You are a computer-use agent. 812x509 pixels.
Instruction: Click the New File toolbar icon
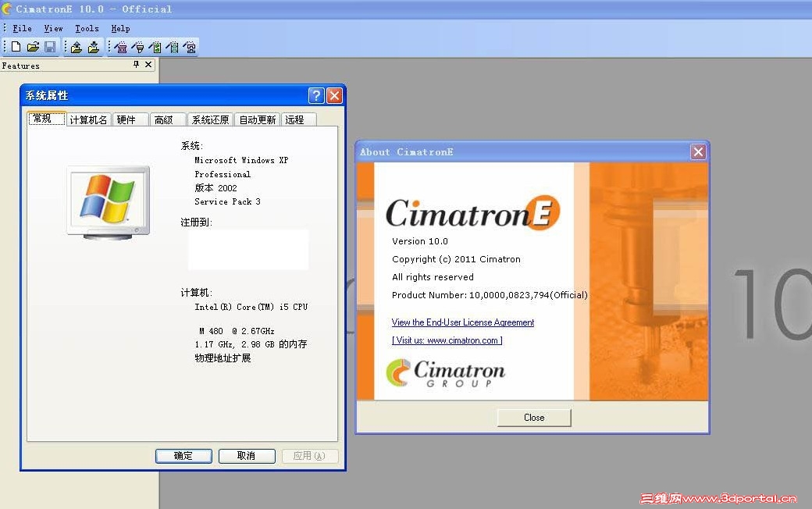pyautogui.click(x=16, y=47)
